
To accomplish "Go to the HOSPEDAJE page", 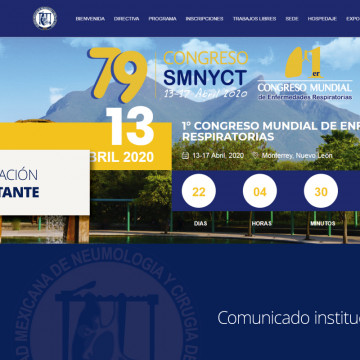I will pos(322,19).
